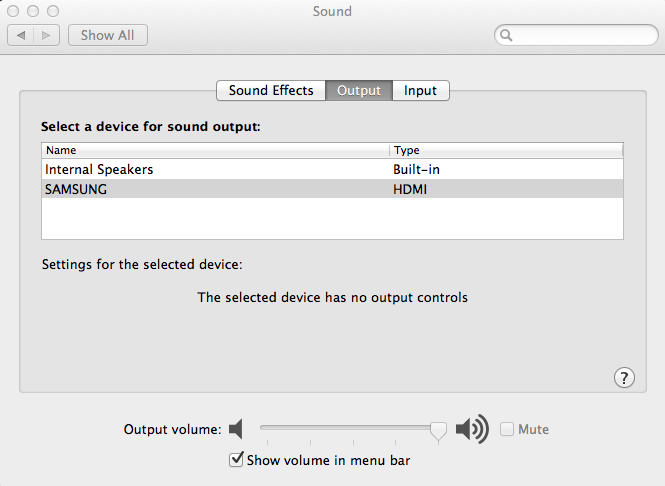Sort devices by Type column header
665x486 pixels.
point(506,150)
